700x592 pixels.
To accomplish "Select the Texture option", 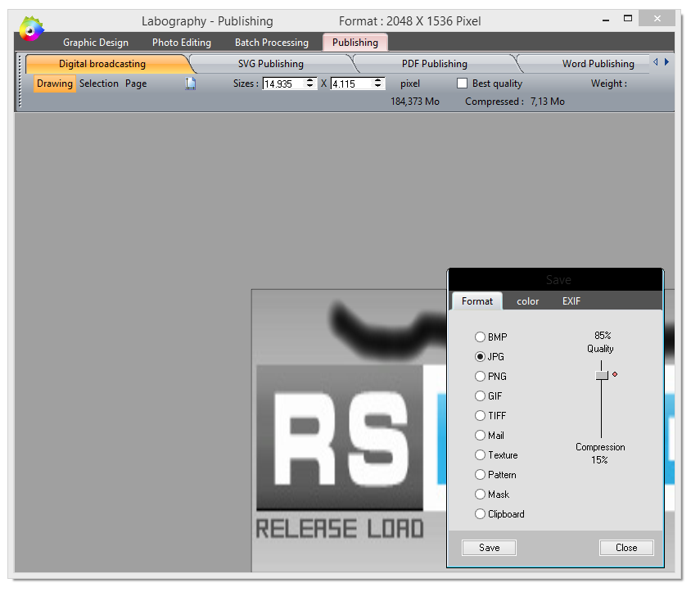I will click(x=480, y=455).
